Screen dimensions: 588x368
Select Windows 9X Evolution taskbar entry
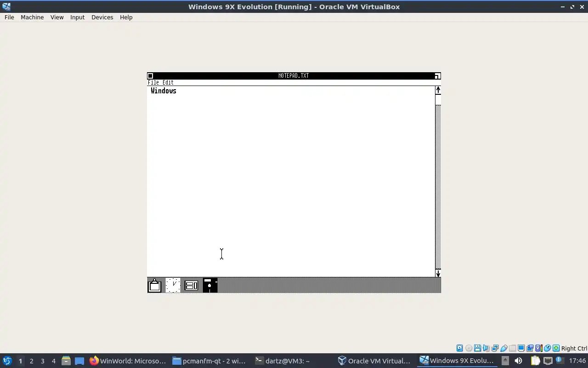click(457, 361)
